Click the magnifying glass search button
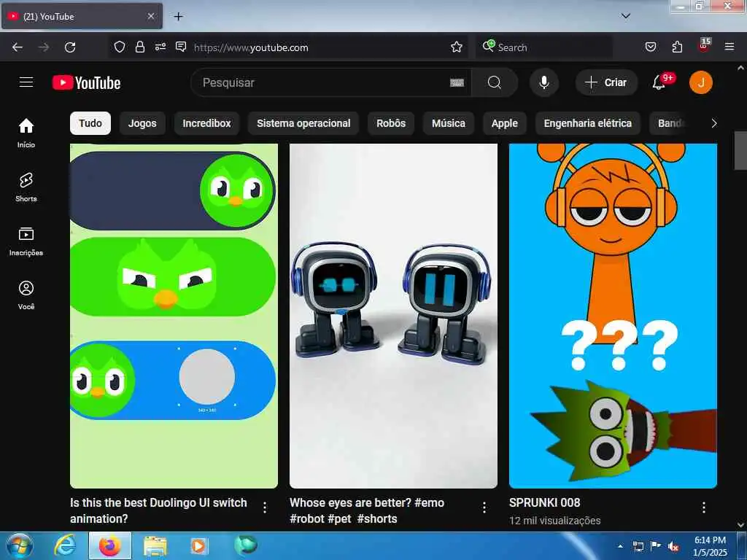 pos(495,83)
